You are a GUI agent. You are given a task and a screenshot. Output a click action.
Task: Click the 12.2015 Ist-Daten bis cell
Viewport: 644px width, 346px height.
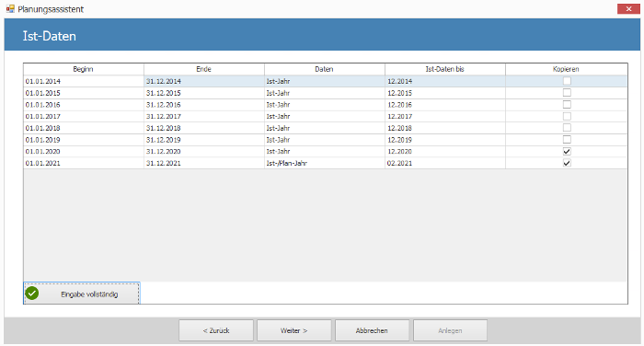444,93
